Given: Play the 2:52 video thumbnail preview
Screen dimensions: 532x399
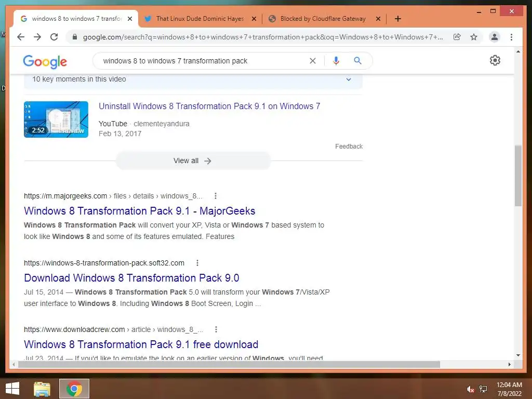Looking at the screenshot, I should [x=56, y=119].
